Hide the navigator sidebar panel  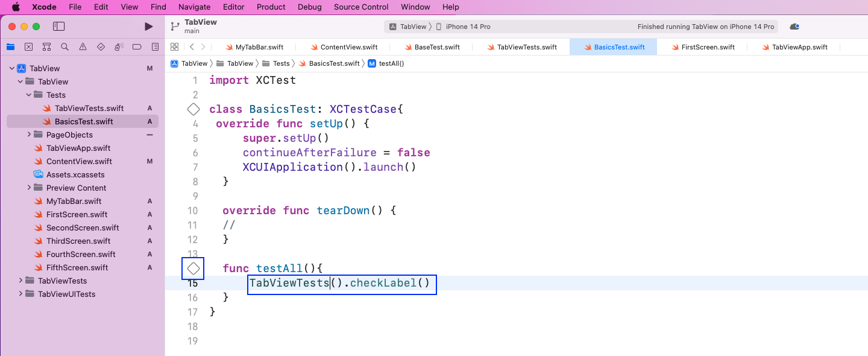tap(58, 27)
